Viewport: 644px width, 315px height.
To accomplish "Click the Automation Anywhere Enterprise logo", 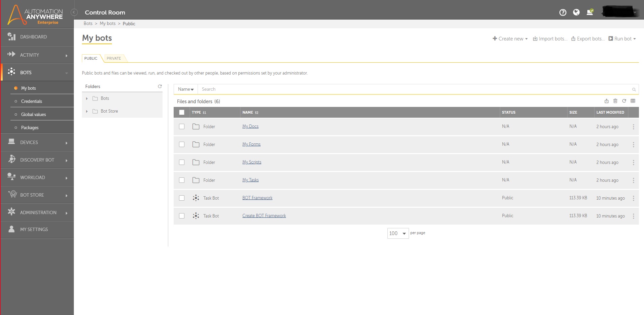I will point(35,15).
